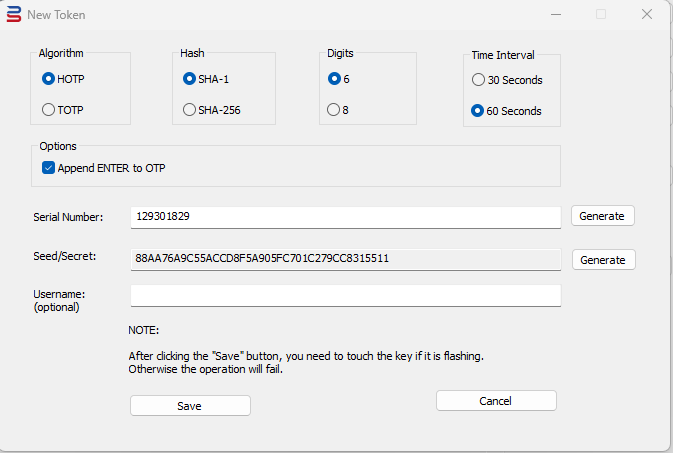Click into the Serial Number field
The width and height of the screenshot is (673, 453).
345,217
